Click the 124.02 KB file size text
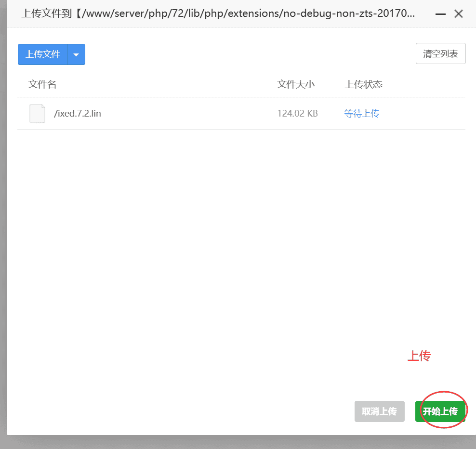The width and height of the screenshot is (476, 449). coord(297,113)
